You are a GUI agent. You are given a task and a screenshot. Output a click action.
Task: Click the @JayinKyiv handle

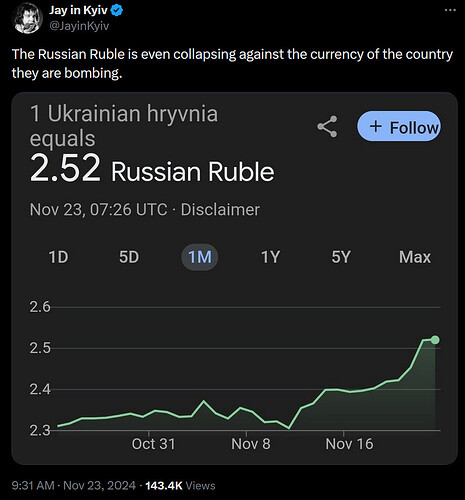click(x=79, y=26)
